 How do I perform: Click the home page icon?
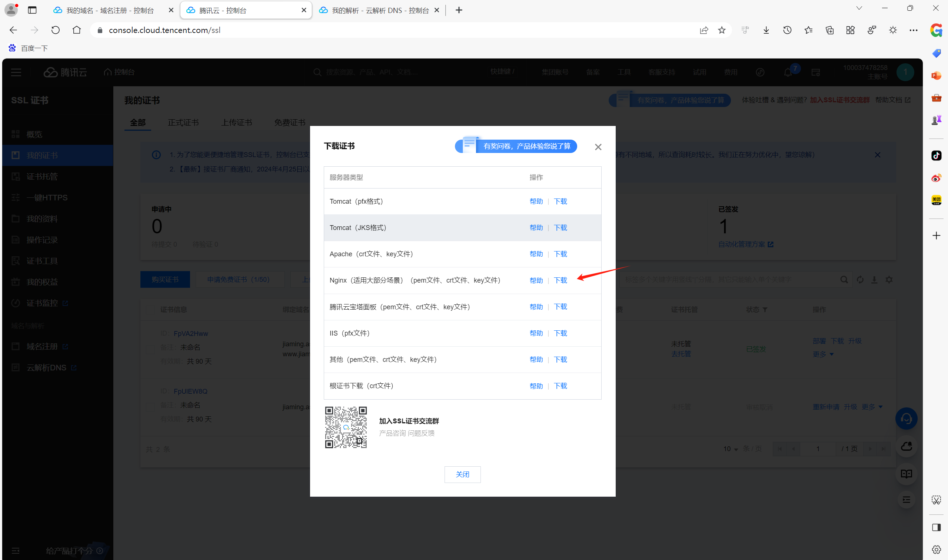(x=77, y=30)
